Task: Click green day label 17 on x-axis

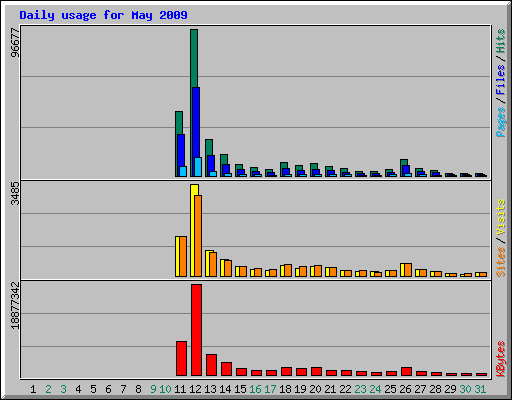Action: 270,389
